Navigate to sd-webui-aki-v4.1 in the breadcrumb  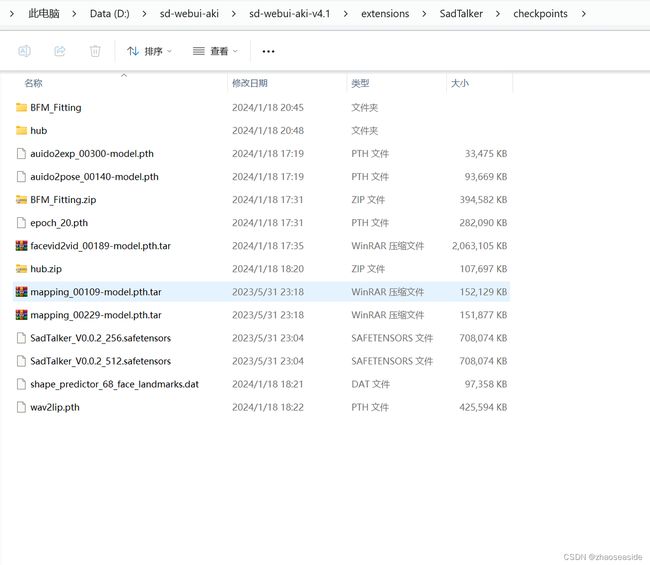point(289,14)
